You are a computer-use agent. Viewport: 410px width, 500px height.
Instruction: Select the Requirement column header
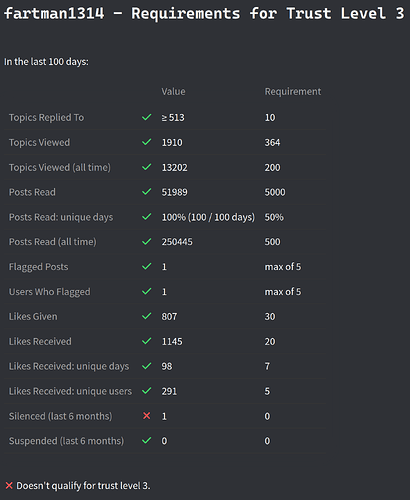tap(293, 91)
